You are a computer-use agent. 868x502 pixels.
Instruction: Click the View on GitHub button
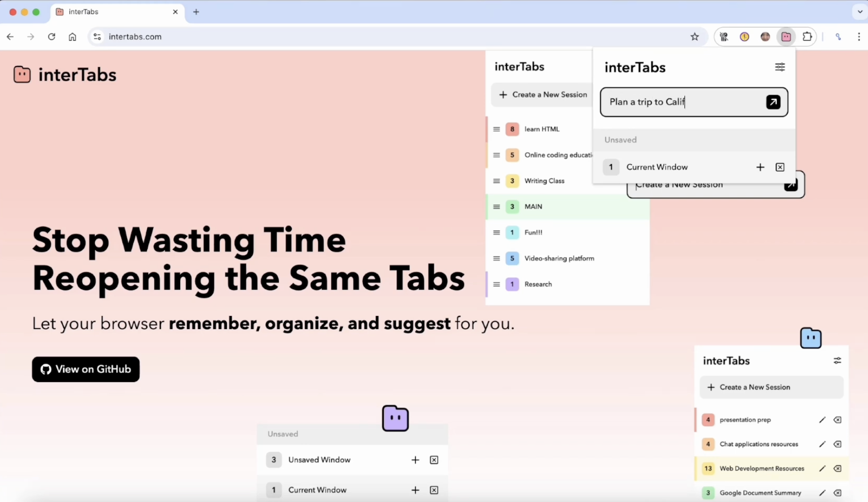click(86, 369)
